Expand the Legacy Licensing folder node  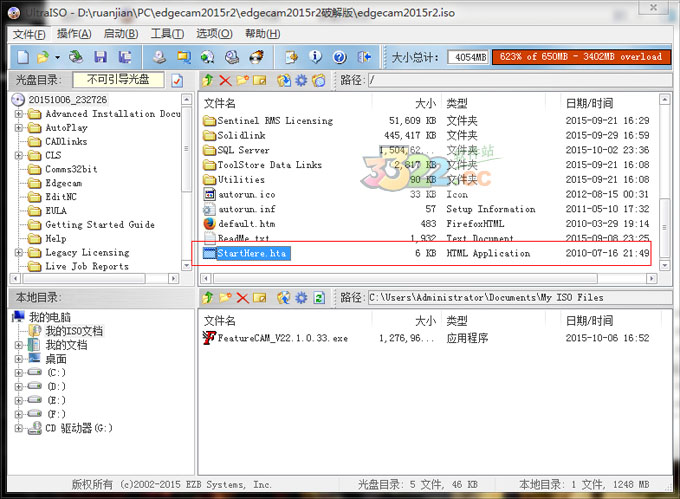pyautogui.click(x=18, y=252)
